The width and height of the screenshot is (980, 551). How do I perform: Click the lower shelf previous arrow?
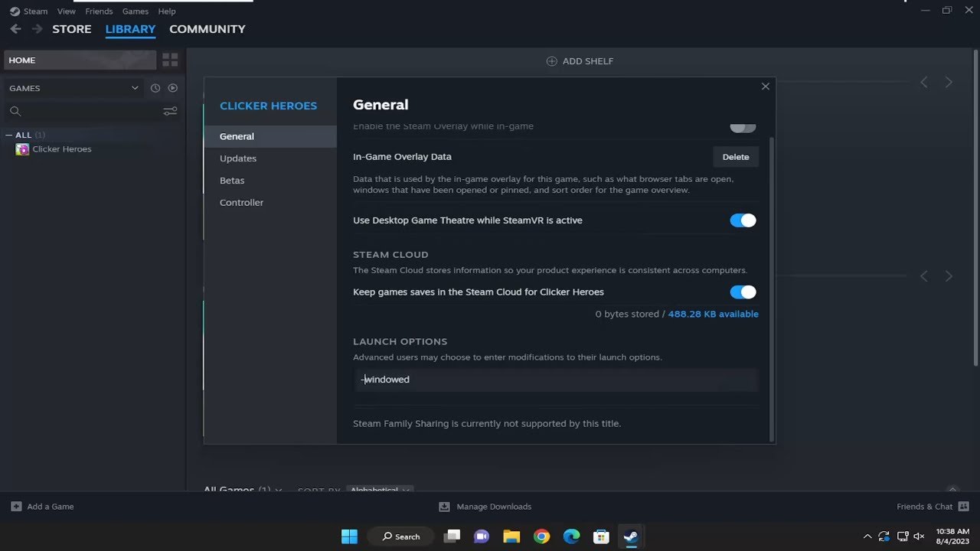click(x=924, y=276)
